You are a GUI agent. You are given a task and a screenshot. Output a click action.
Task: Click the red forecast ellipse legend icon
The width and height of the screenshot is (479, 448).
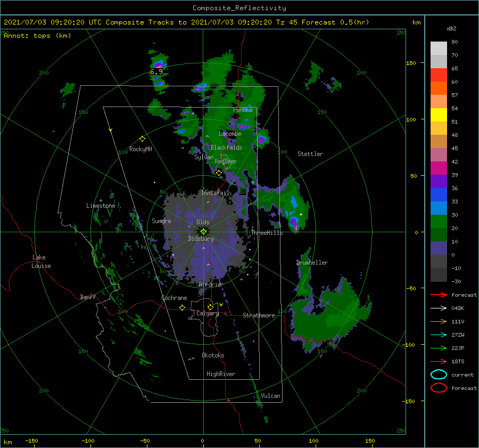click(x=439, y=388)
